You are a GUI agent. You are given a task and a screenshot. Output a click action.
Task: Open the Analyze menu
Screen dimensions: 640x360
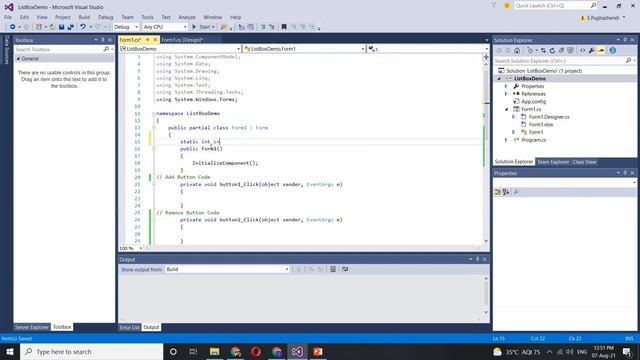pos(187,17)
